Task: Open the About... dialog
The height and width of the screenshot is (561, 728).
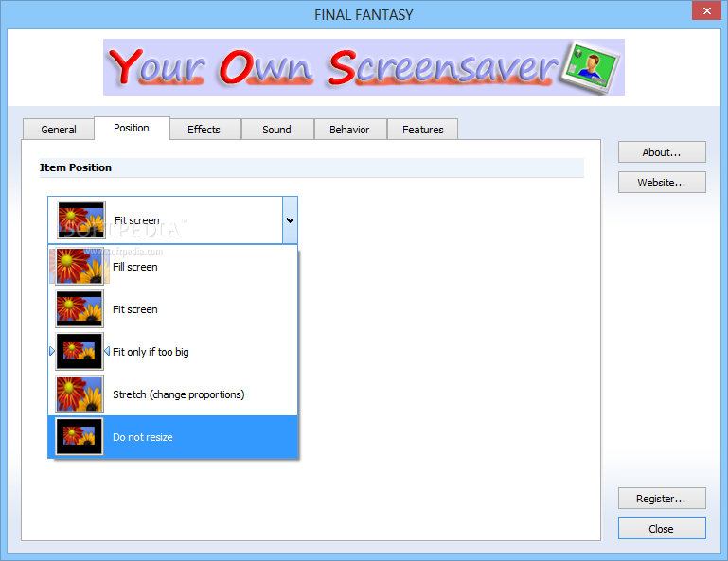Action: 662,152
